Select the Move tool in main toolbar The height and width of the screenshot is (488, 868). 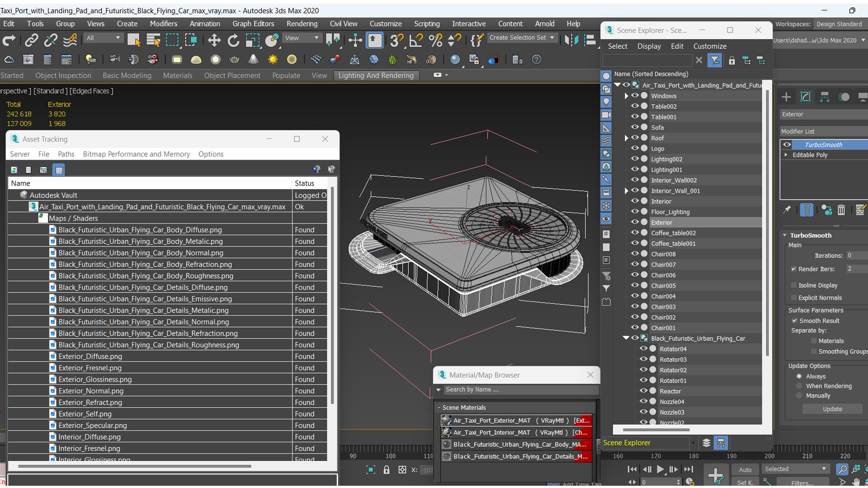pos(214,41)
